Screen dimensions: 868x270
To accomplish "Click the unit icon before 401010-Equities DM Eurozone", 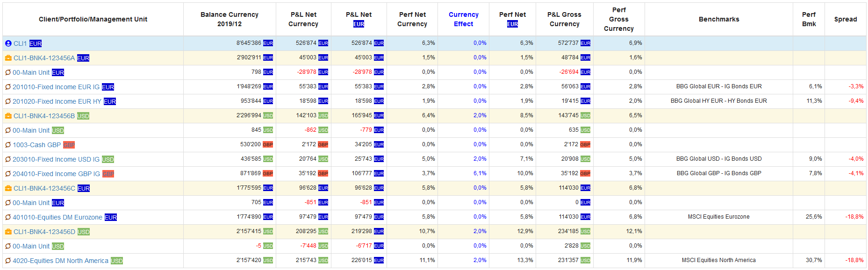I will tap(8, 217).
